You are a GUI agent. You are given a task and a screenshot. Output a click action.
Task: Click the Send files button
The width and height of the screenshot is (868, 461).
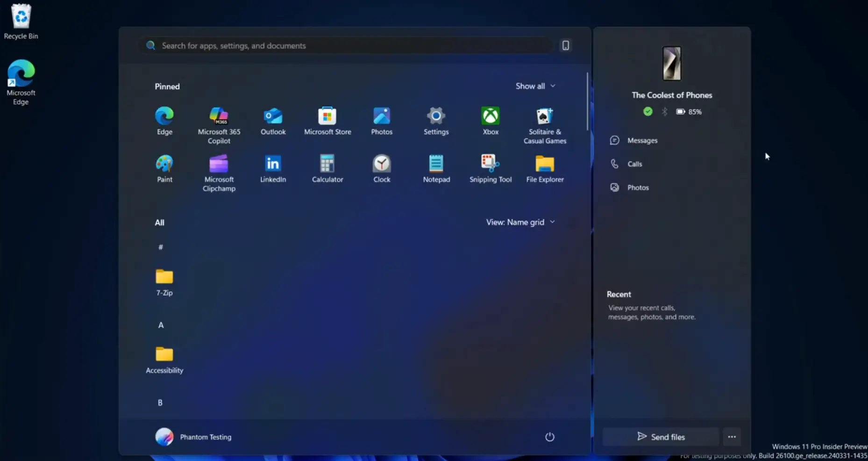(661, 437)
